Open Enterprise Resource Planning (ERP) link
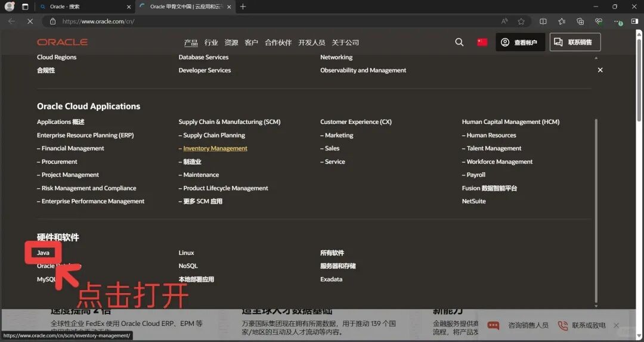This screenshot has width=644, height=342. point(85,135)
